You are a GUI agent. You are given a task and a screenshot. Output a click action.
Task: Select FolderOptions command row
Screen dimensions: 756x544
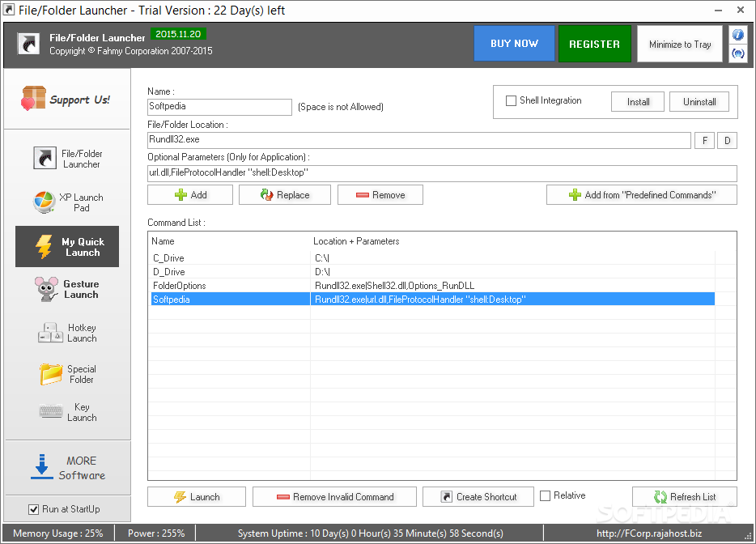pos(433,286)
